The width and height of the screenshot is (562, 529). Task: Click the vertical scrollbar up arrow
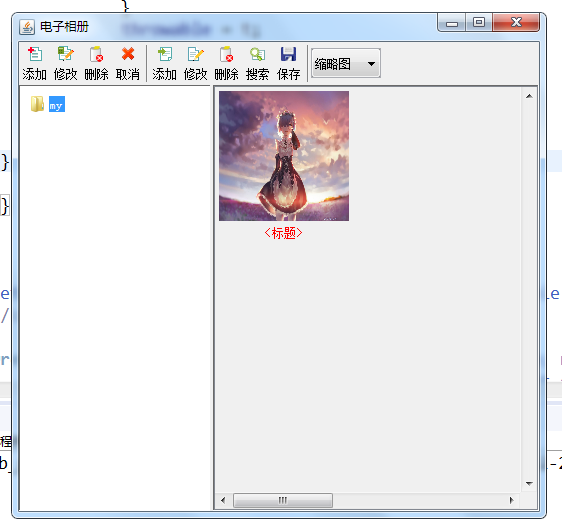[529, 96]
